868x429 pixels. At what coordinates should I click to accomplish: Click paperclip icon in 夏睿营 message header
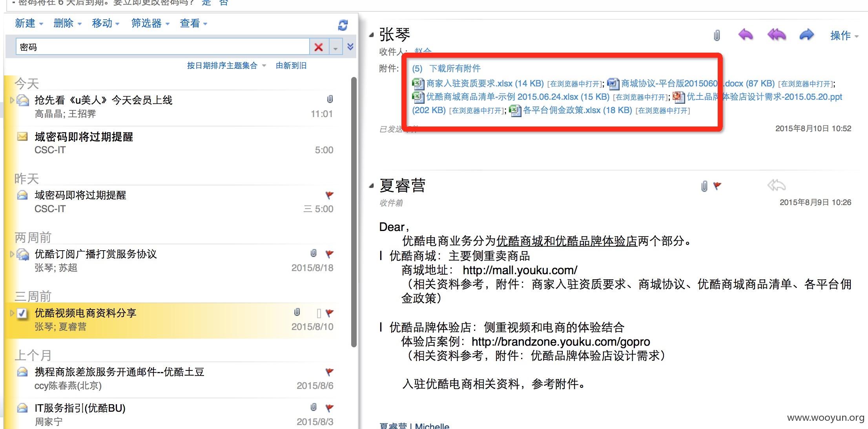coord(704,186)
